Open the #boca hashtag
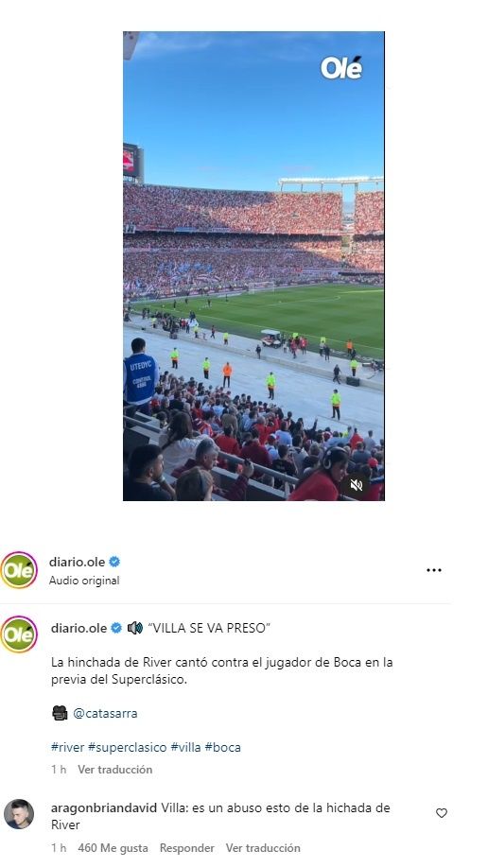The width and height of the screenshot is (488, 868). [222, 747]
